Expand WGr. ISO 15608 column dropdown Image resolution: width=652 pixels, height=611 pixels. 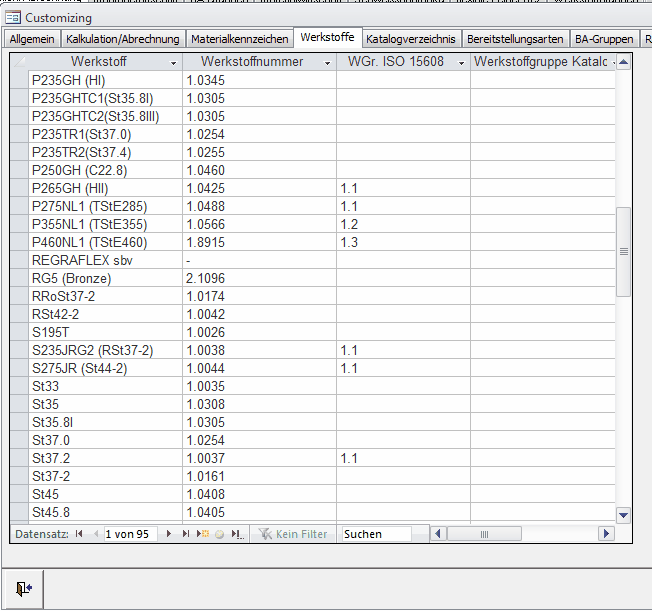click(461, 62)
